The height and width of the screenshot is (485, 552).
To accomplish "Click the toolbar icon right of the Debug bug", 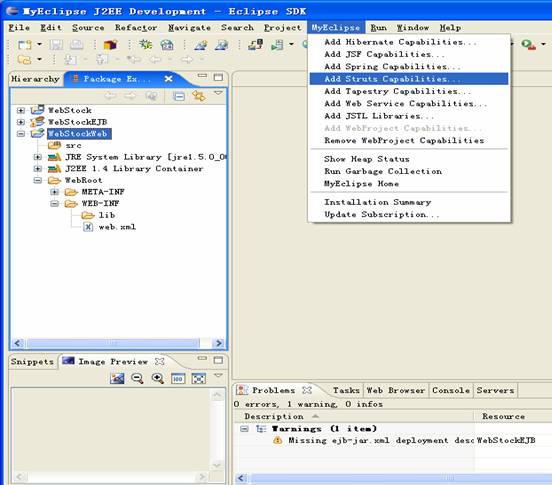I will [167, 45].
